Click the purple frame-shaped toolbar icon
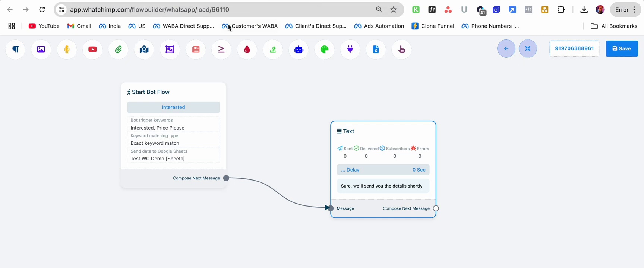This screenshot has width=644, height=268. pos(170,50)
